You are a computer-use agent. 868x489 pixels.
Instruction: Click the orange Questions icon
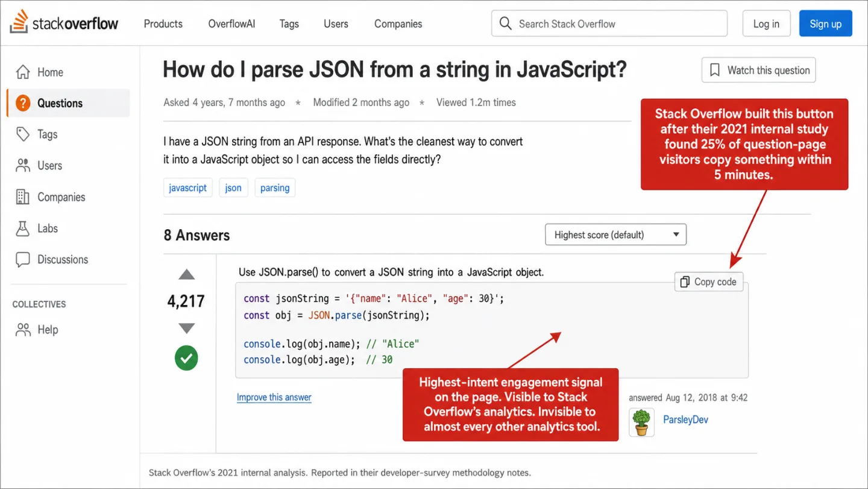[23, 103]
